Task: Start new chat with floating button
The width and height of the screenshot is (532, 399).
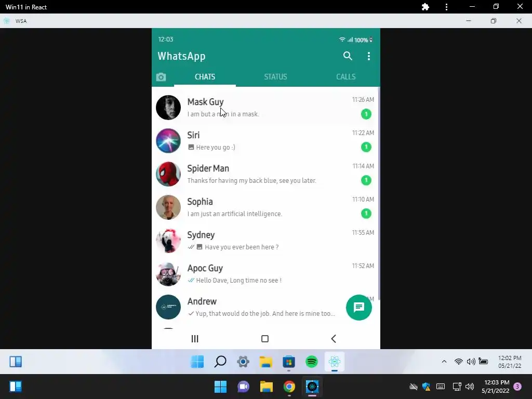Action: 359,308
